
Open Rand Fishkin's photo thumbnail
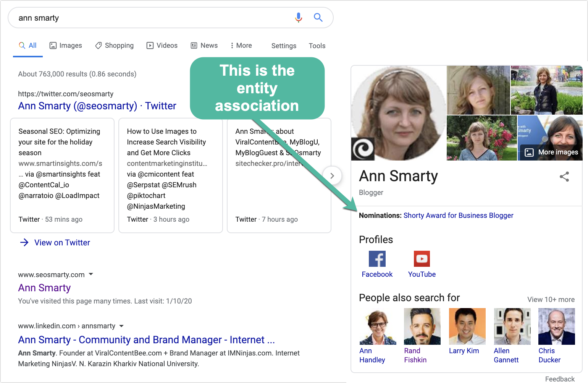click(422, 326)
